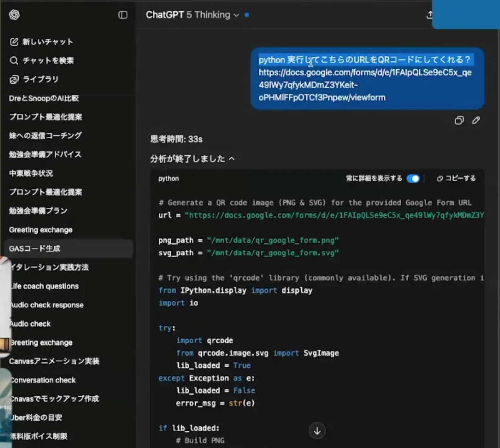Open the GASコード生成 chat
The image size is (500, 448).
tap(35, 249)
